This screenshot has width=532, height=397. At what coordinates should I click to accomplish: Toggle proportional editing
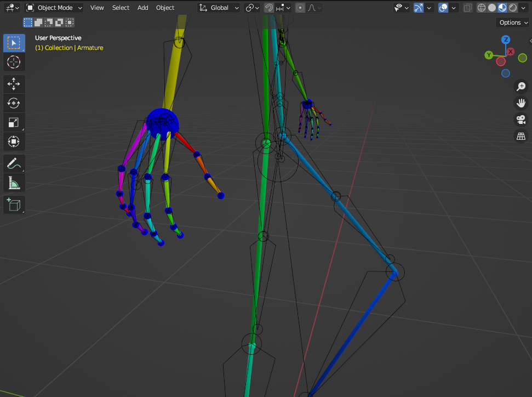[x=300, y=8]
